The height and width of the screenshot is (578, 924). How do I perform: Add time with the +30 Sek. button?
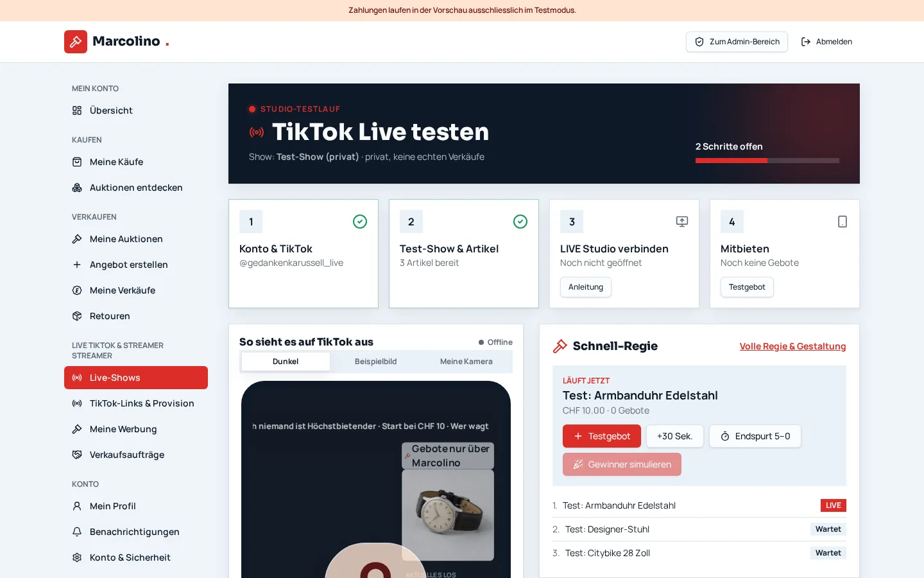[x=675, y=436]
